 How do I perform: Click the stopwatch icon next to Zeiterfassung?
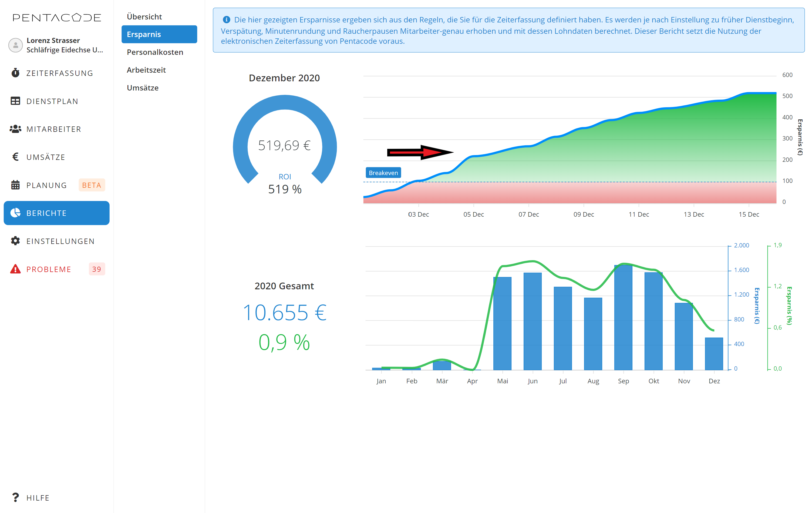15,73
